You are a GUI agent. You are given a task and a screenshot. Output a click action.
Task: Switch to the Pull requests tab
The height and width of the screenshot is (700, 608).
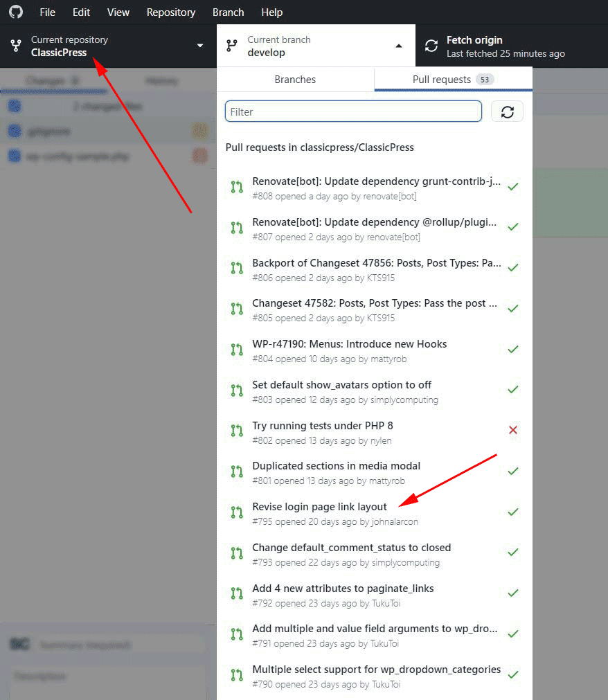(453, 80)
